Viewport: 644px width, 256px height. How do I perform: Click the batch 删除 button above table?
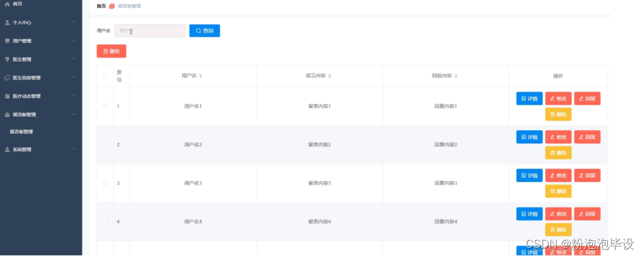click(x=111, y=51)
